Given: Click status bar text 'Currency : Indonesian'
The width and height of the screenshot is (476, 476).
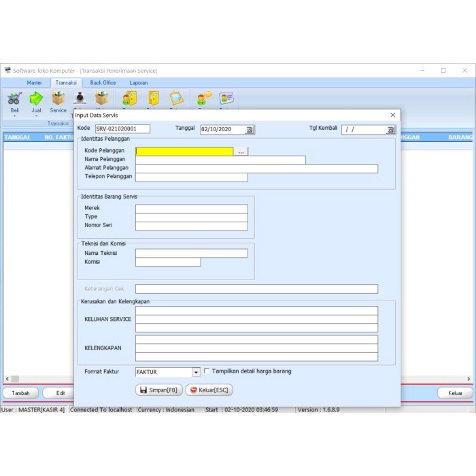Looking at the screenshot, I should [166, 409].
